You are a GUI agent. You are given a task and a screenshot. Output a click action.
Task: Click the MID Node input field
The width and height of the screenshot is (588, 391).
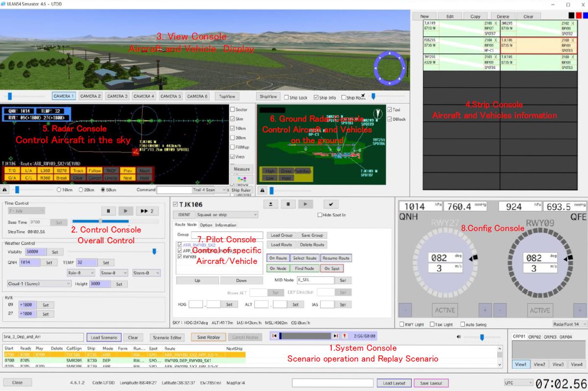315,280
